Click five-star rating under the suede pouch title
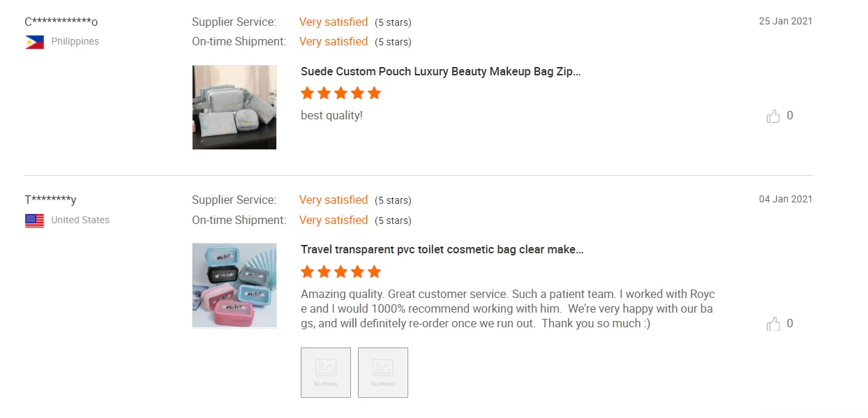 click(341, 94)
